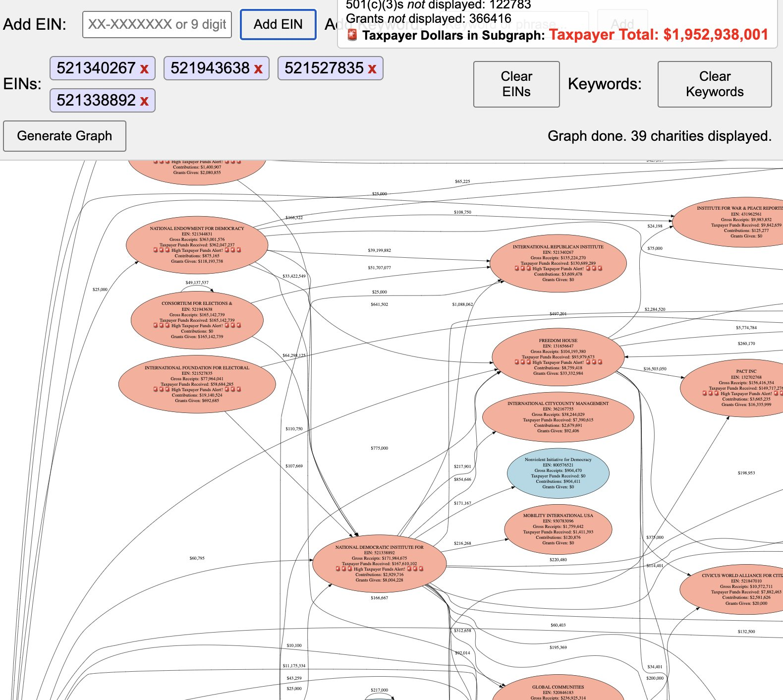Select the International Republican Institute node
This screenshot has width=783, height=700.
pos(558,263)
